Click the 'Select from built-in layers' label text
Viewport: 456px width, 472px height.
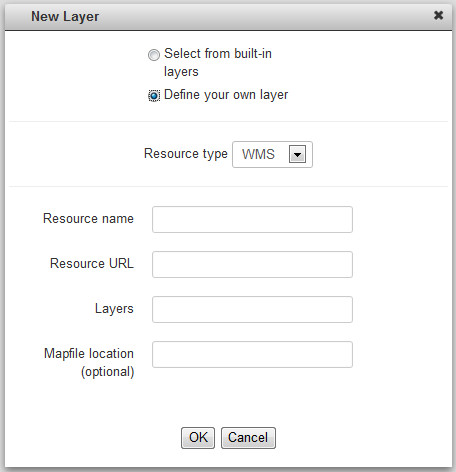pyautogui.click(x=218, y=63)
